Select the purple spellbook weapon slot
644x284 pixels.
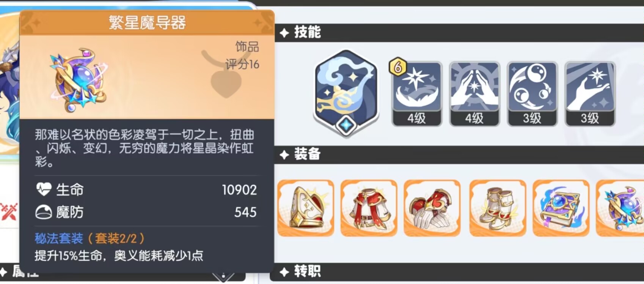[x=561, y=208]
